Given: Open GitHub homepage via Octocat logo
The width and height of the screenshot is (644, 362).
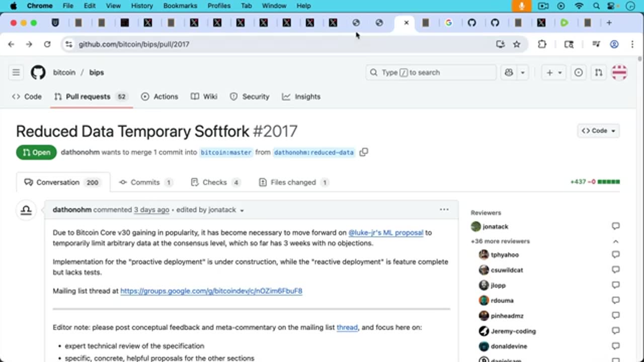Looking at the screenshot, I should point(38,72).
